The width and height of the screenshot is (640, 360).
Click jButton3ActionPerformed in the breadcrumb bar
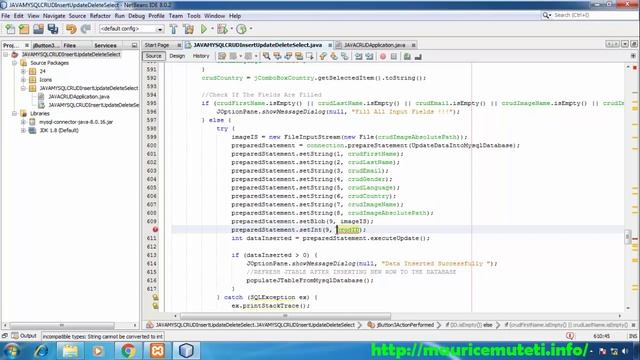(x=405, y=325)
